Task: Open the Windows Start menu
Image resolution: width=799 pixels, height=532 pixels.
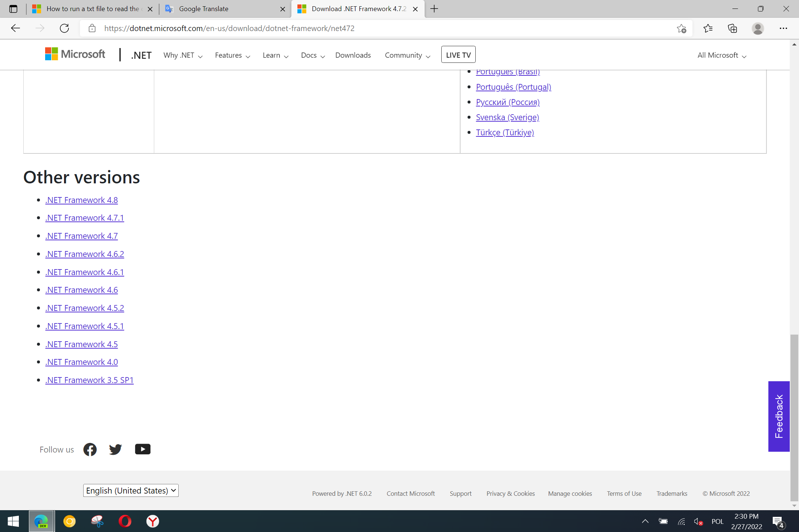Action: point(13,521)
